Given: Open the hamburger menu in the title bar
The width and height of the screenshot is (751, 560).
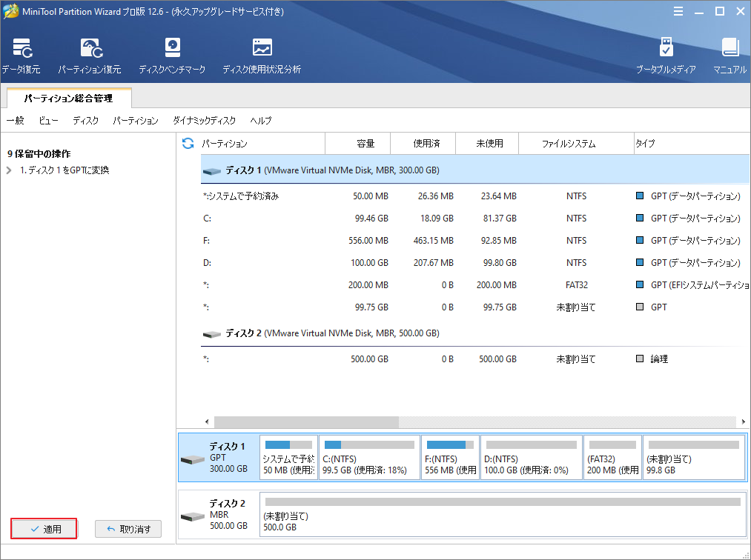Looking at the screenshot, I should [679, 11].
